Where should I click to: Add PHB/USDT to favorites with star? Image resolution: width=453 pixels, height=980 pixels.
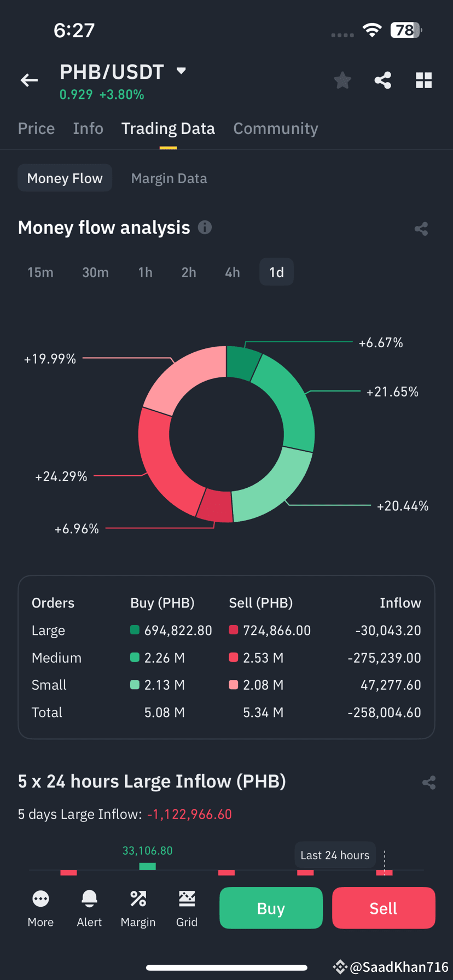(342, 80)
